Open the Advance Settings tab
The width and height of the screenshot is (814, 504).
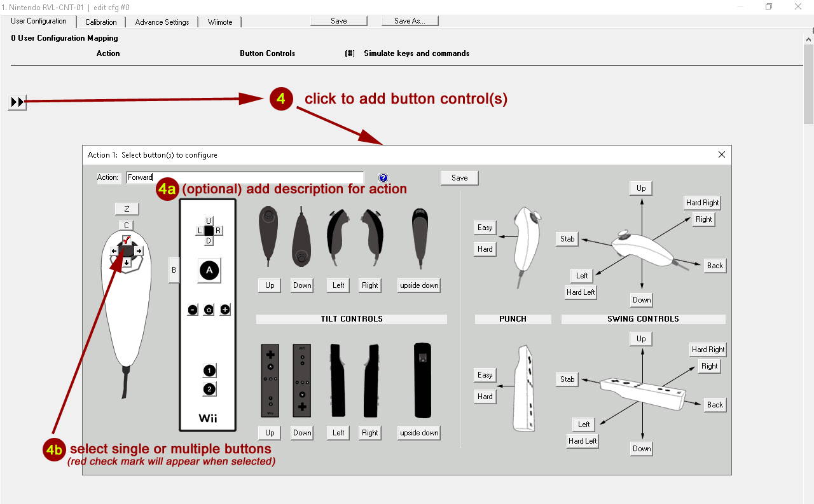(162, 22)
